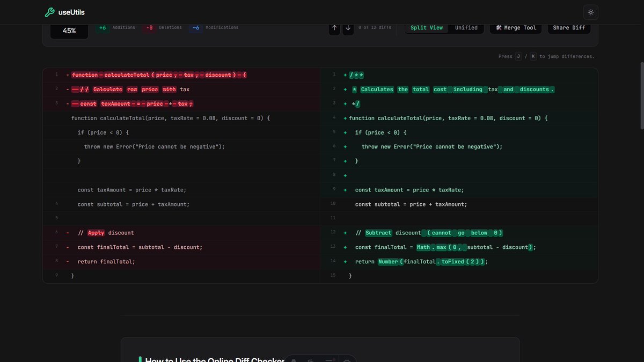Click line number 9 in left pane
This screenshot has width=644, height=362.
pos(56,275)
